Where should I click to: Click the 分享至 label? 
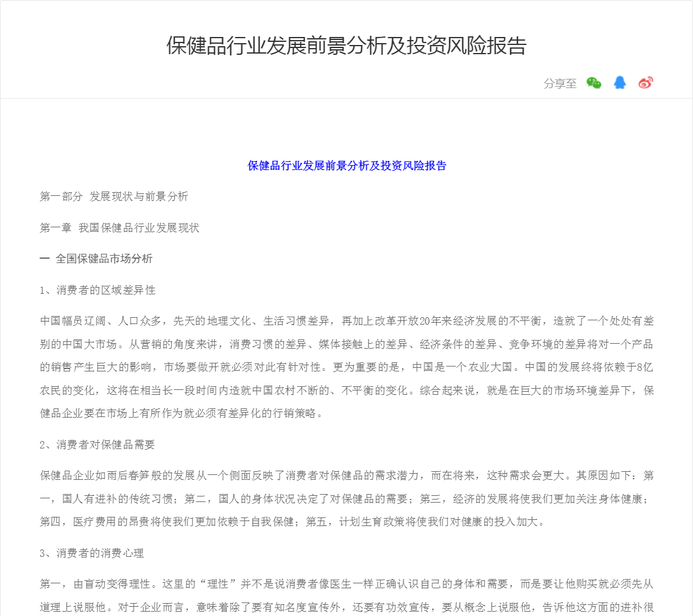[560, 84]
